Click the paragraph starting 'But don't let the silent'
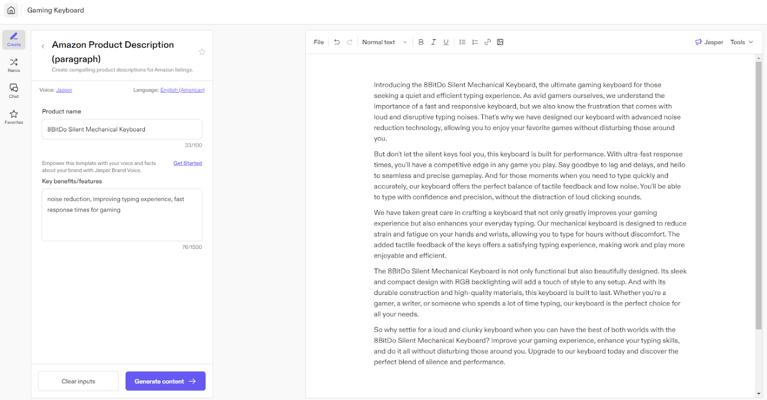This screenshot has width=767, height=400. click(529, 176)
